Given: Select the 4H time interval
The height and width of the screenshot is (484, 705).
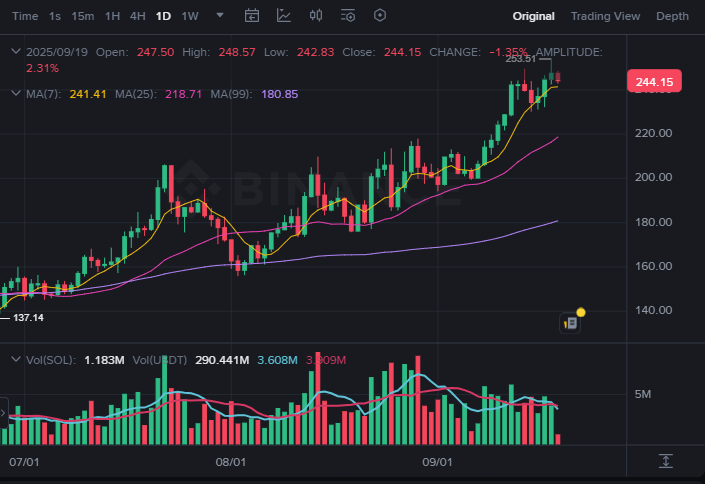Looking at the screenshot, I should pyautogui.click(x=137, y=16).
